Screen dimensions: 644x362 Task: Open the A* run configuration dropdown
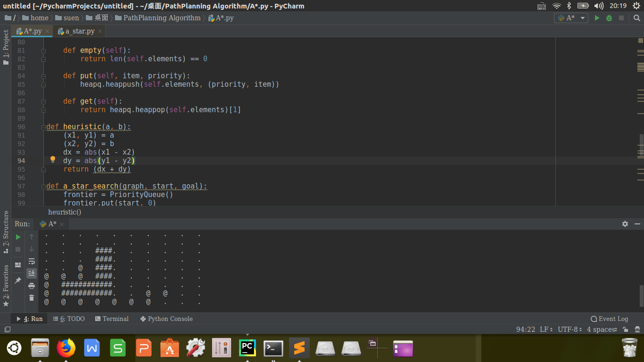[570, 18]
